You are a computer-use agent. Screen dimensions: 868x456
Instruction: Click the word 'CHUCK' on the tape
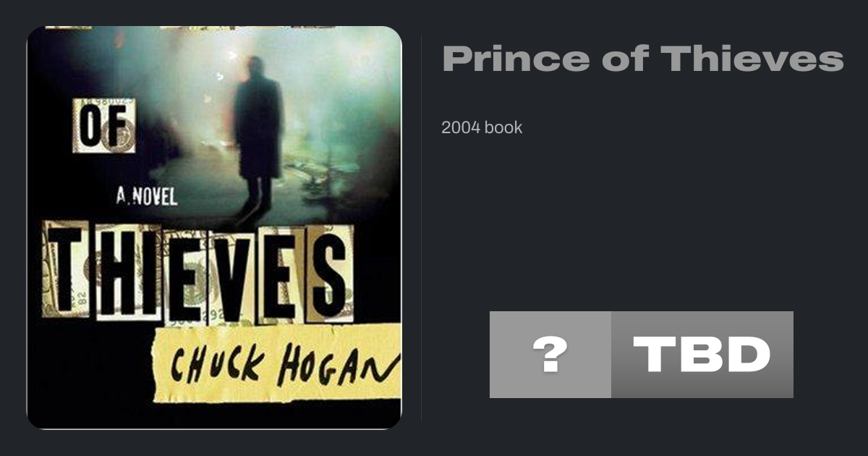pos(217,362)
